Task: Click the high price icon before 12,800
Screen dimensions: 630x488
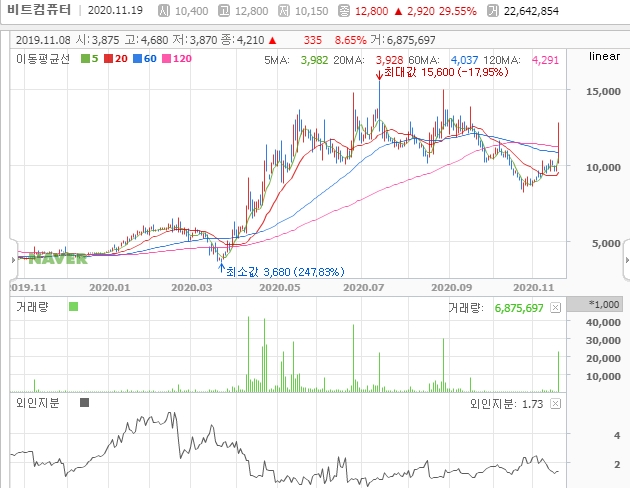Action: pyautogui.click(x=224, y=11)
